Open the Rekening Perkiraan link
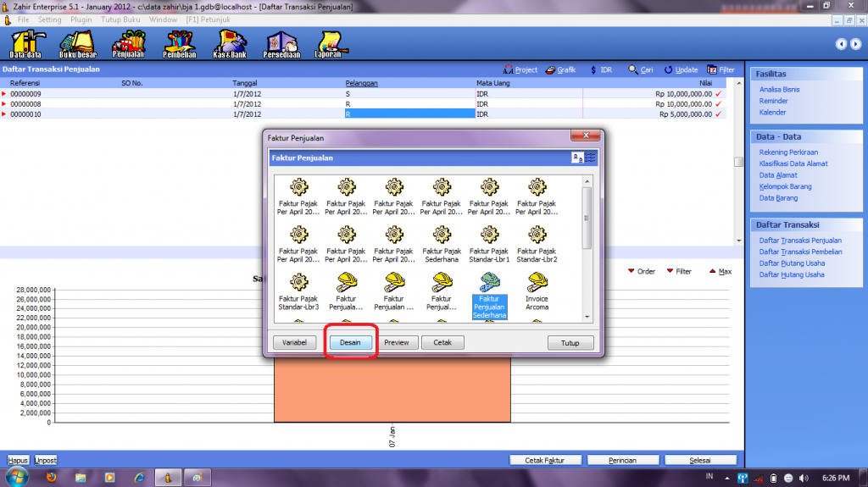Screen dimensions: 868x487 [x=788, y=152]
